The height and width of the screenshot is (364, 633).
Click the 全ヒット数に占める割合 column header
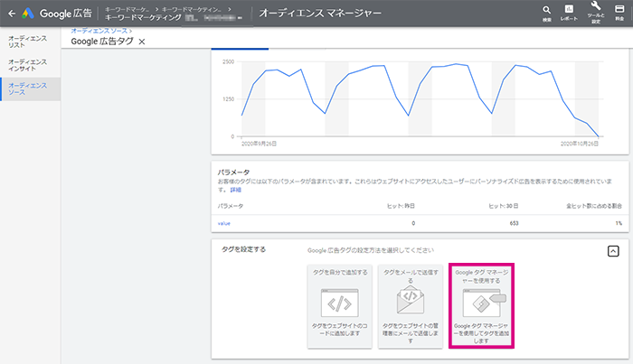point(594,206)
